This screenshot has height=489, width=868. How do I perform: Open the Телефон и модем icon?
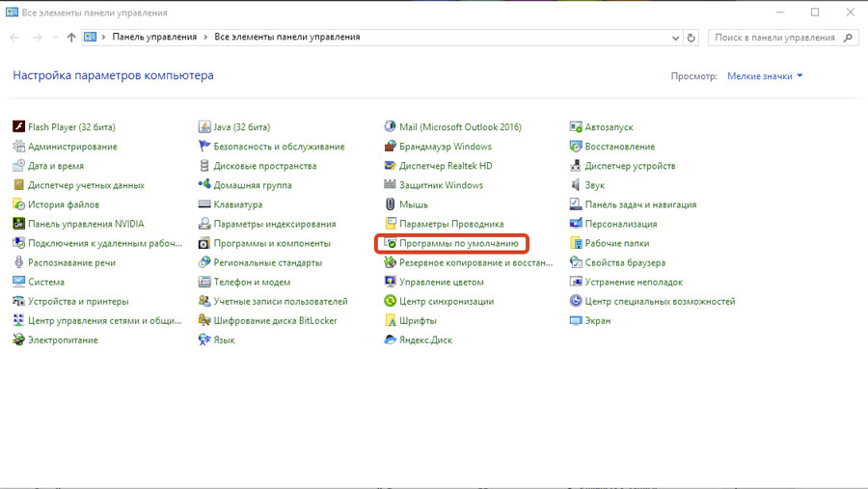[x=204, y=282]
